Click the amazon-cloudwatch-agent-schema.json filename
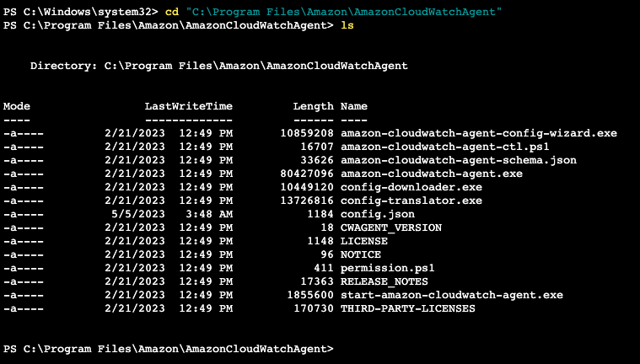The height and width of the screenshot is (364, 640). point(459,160)
